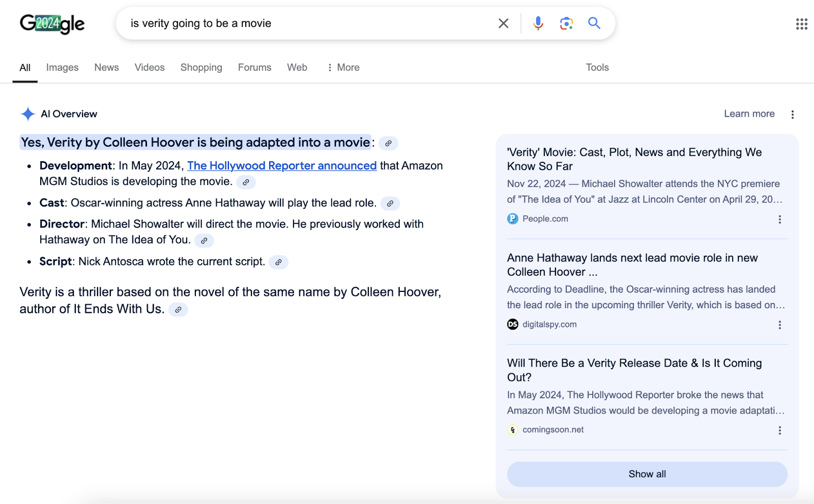This screenshot has height=504, width=814.
Task: Click The Hollywood Reporter announced link
Action: coord(282,165)
